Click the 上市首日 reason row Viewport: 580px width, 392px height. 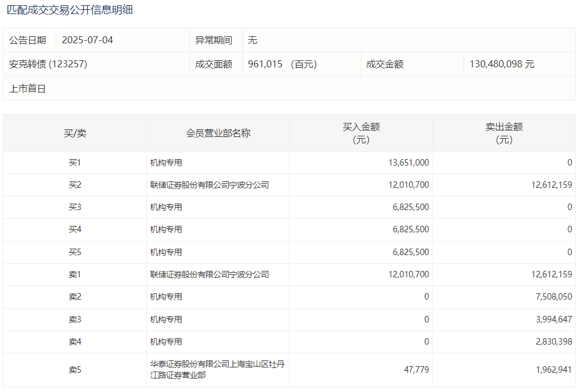click(28, 89)
